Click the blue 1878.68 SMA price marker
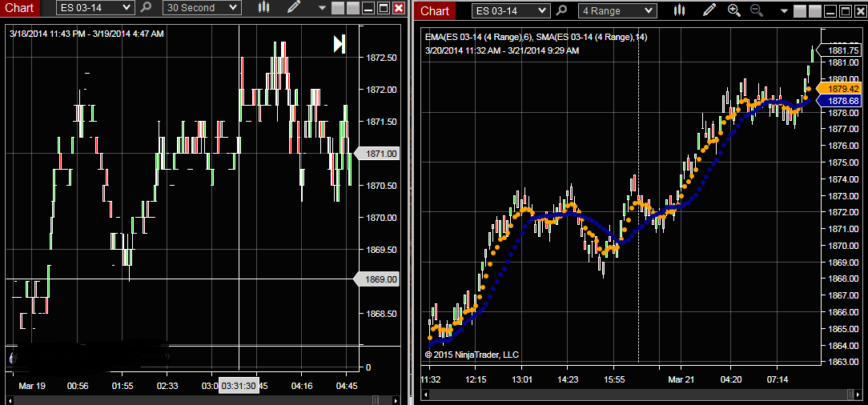Viewport: 868px width, 405px height. pos(840,101)
